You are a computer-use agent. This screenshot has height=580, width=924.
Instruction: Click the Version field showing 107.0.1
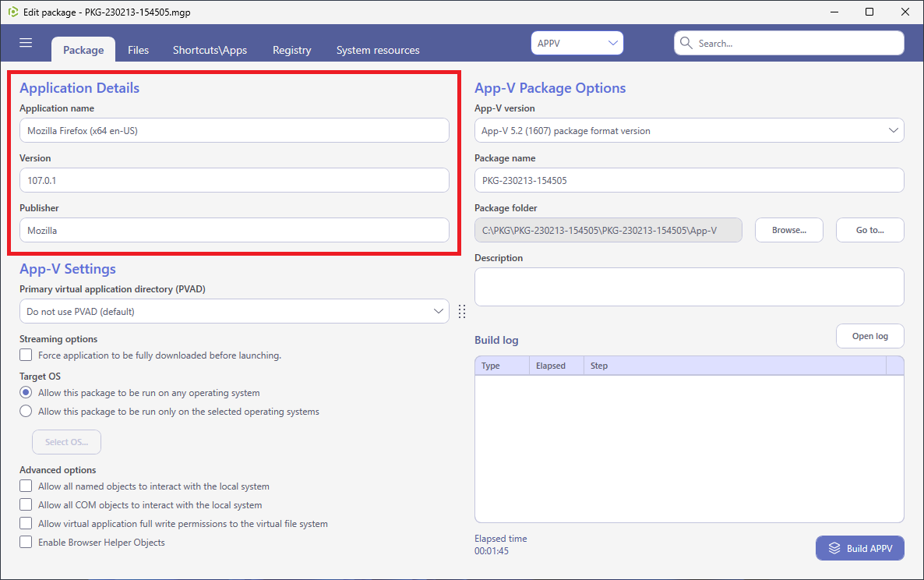[235, 180]
